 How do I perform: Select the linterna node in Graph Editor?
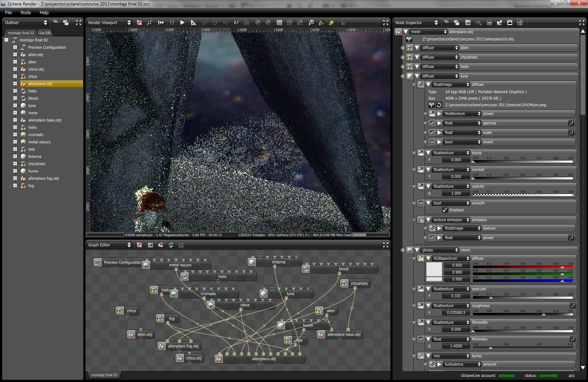pyautogui.click(x=278, y=262)
